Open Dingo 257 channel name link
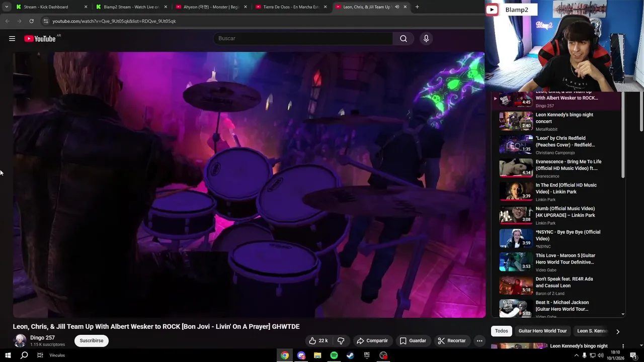The height and width of the screenshot is (362, 644). tap(42, 338)
